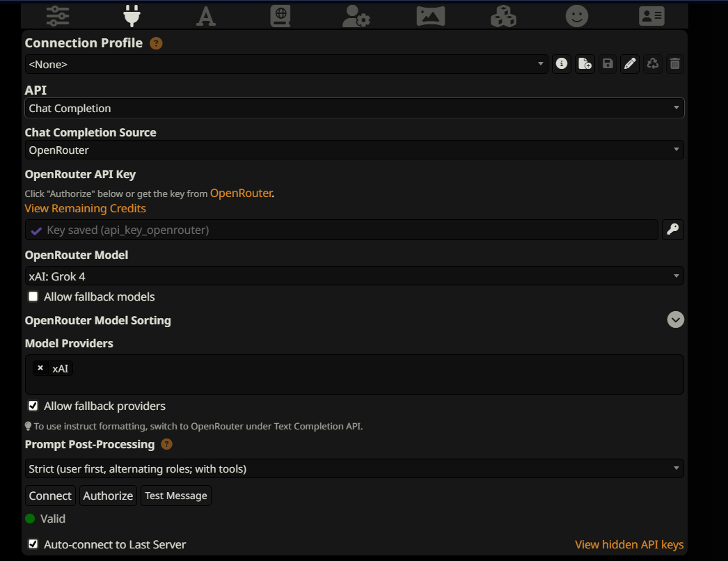Uncheck Allow fallback providers
728x561 pixels.
tap(33, 406)
